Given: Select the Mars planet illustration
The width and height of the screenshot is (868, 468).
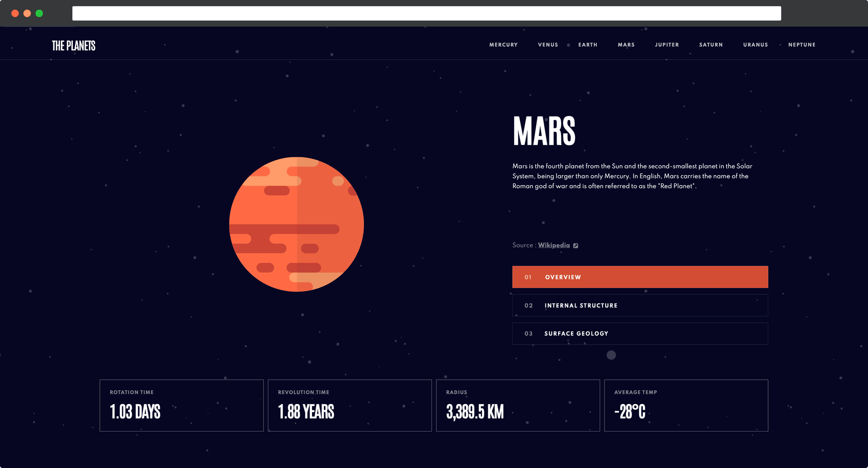Looking at the screenshot, I should [297, 225].
